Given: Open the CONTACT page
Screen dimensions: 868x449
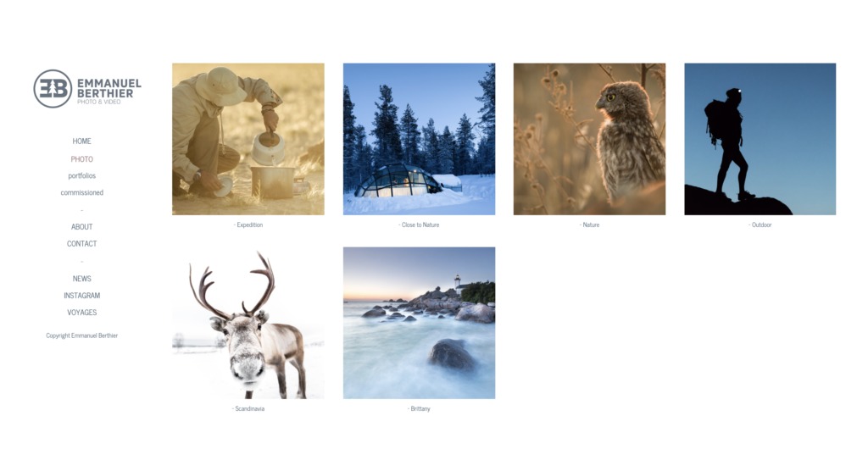Looking at the screenshot, I should click(x=82, y=244).
